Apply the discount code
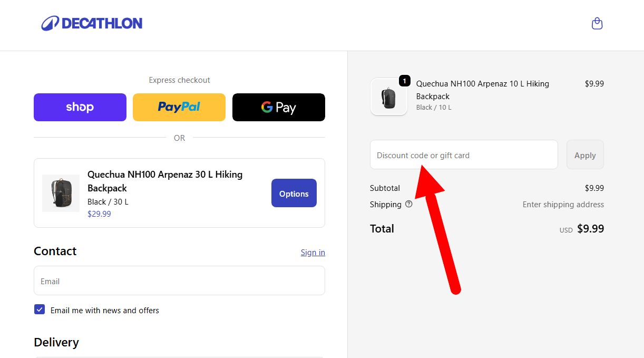 585,155
